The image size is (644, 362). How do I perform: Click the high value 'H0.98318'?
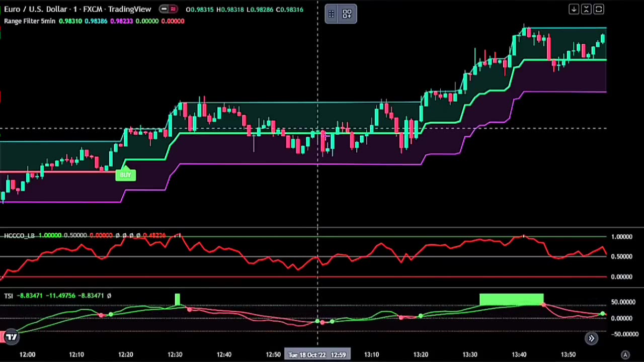coord(230,9)
